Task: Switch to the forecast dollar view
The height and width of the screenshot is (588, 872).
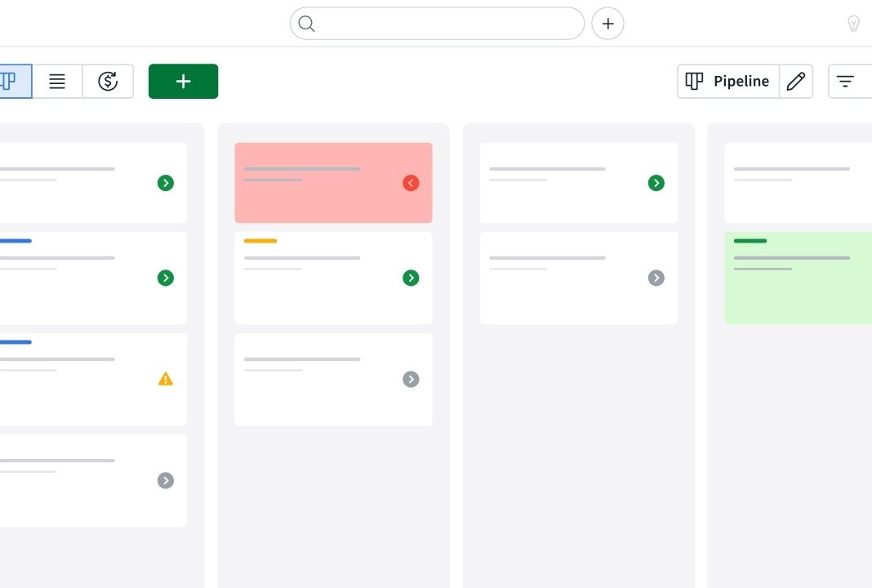Action: [x=108, y=81]
